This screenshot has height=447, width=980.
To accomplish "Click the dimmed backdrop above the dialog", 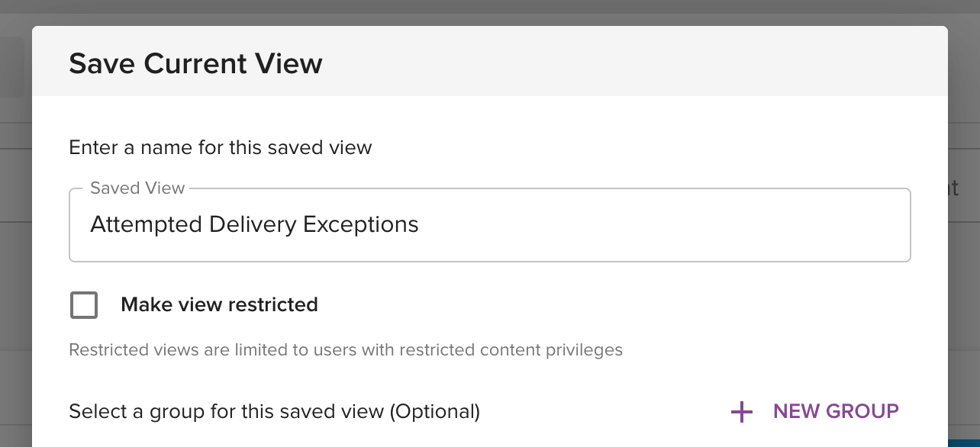I will [488, 13].
